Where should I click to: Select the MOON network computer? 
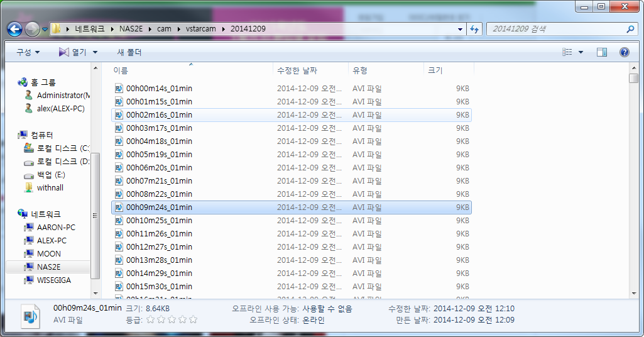coord(48,253)
